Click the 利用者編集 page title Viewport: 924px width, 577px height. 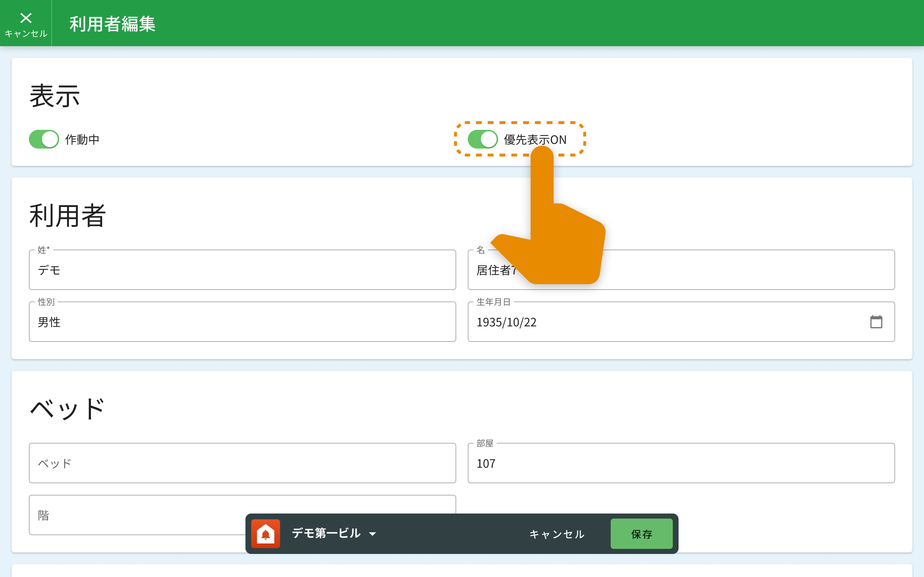(112, 24)
